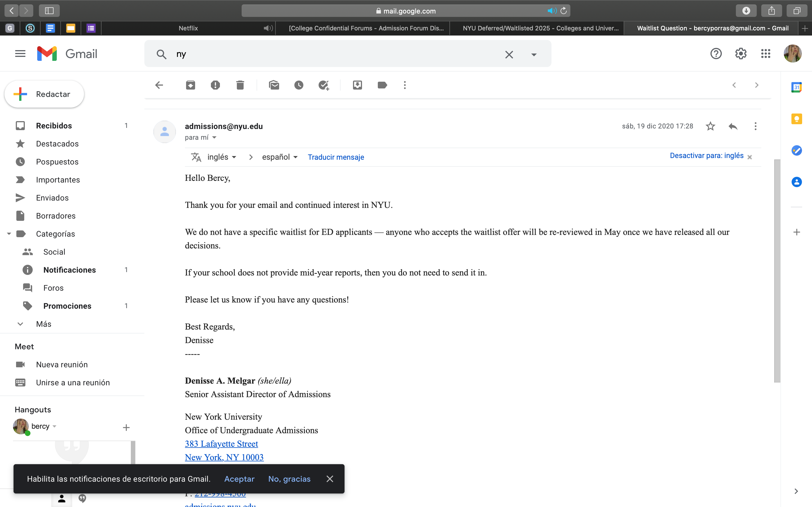Screen dimensions: 812x507
Task: Accept desktop notifications with Aceptar
Action: [x=239, y=479]
